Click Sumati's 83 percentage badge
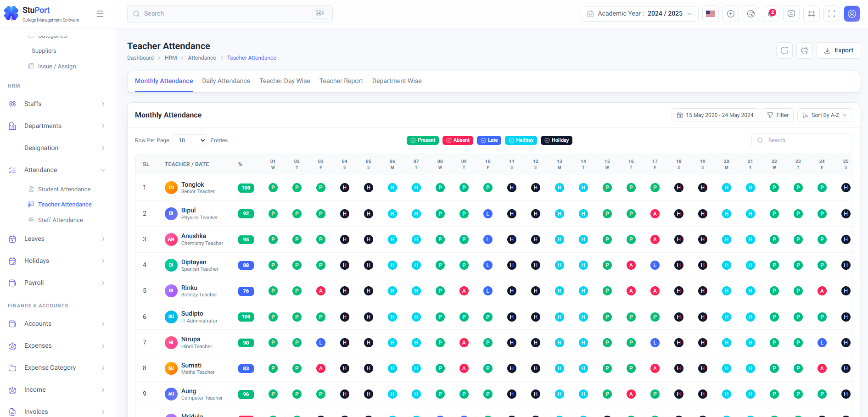 pos(246,368)
